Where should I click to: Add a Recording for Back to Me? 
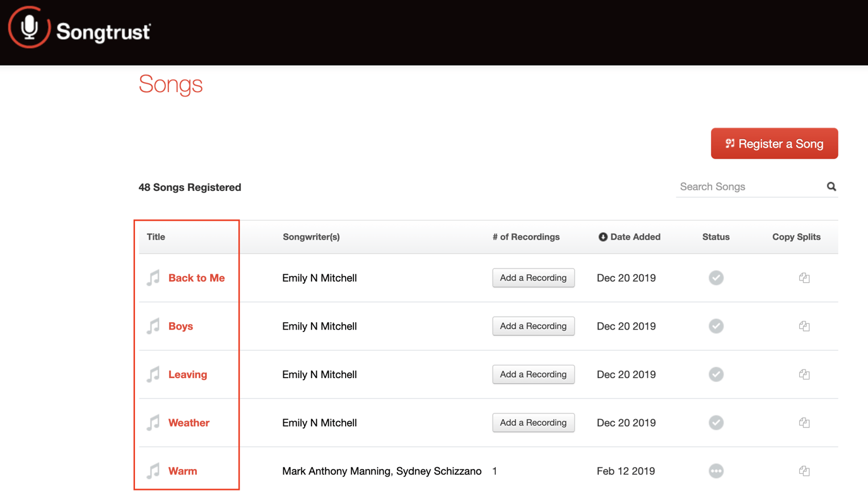tap(533, 278)
